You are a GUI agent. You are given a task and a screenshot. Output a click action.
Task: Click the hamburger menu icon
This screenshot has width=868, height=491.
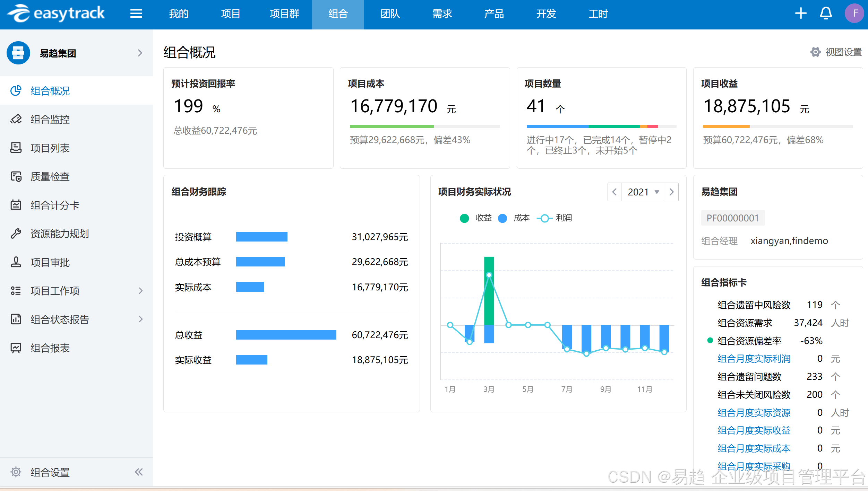point(136,14)
